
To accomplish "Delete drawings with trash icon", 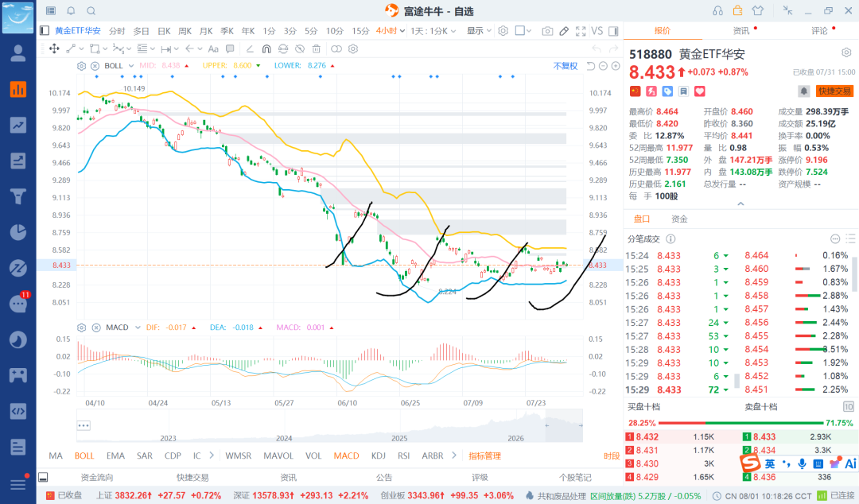I will click(x=316, y=48).
